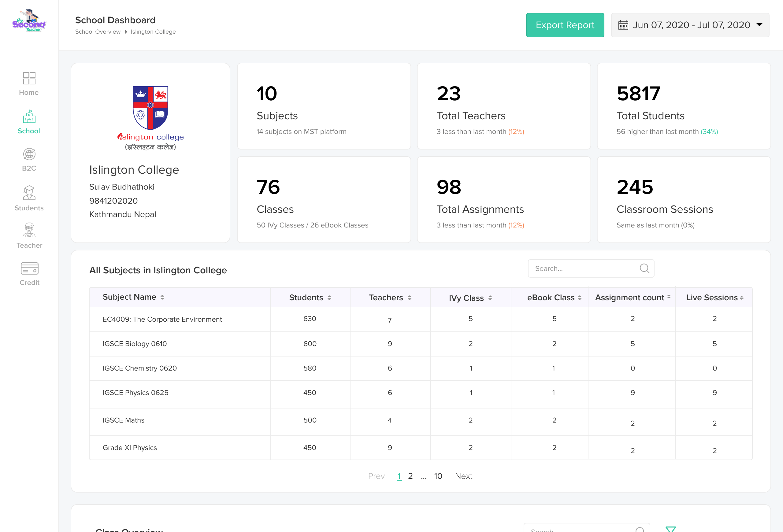Go to the Next page
Image resolution: width=783 pixels, height=532 pixels.
tap(464, 476)
